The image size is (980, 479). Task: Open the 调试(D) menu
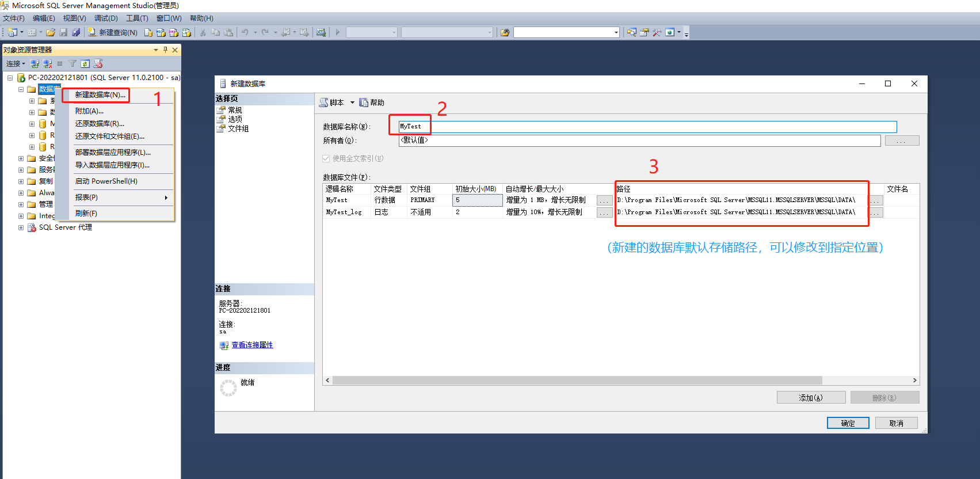pos(106,18)
